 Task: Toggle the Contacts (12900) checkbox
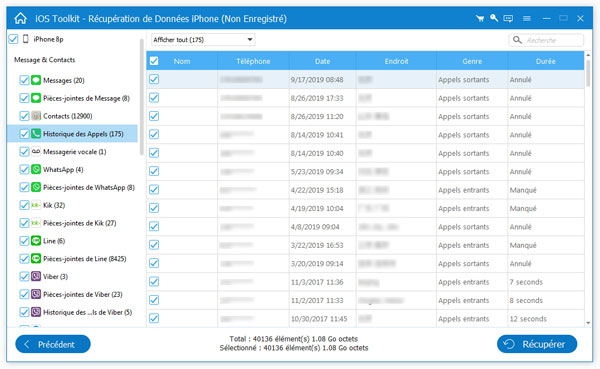click(24, 116)
